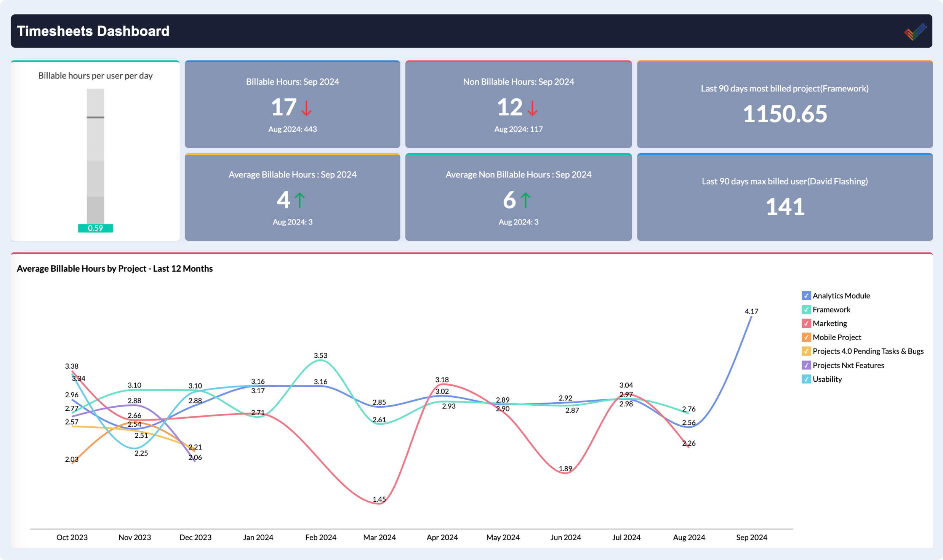Toggle Mobile Project legend checkbox

coord(806,338)
